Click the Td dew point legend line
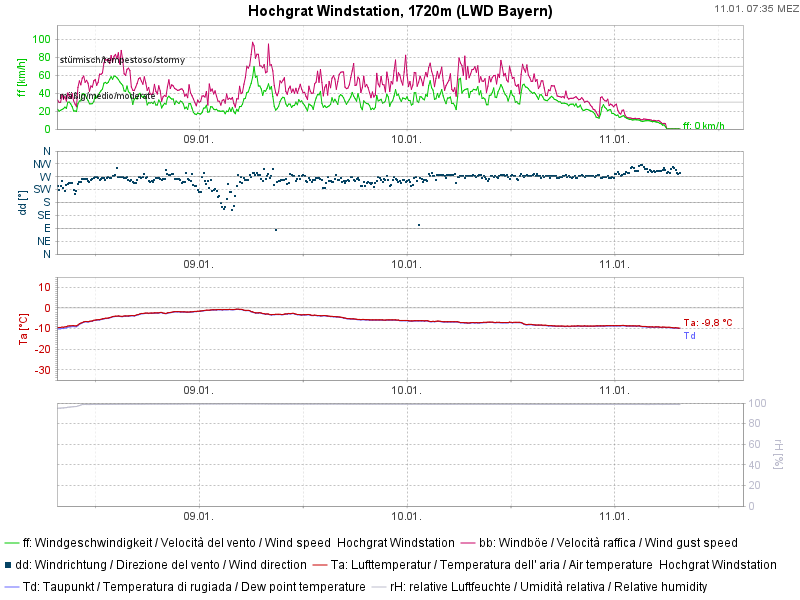This screenshot has height=600, width=800. tap(11, 587)
